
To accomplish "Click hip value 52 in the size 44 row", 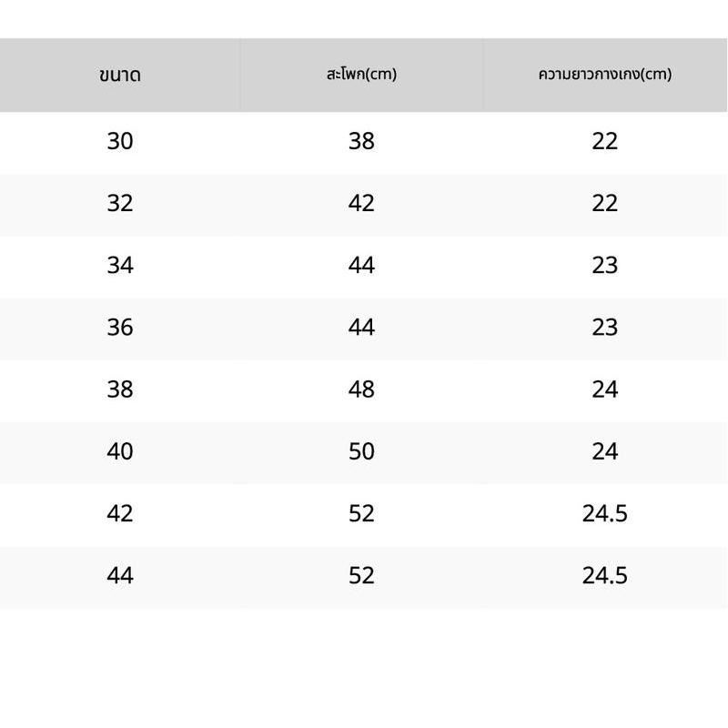I will pyautogui.click(x=361, y=576).
